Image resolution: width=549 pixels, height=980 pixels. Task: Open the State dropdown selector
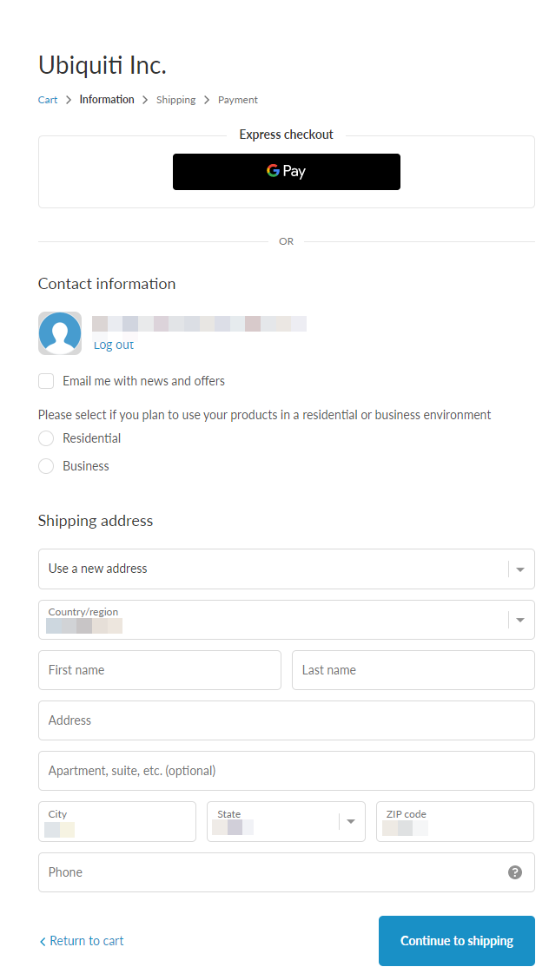[x=286, y=821]
